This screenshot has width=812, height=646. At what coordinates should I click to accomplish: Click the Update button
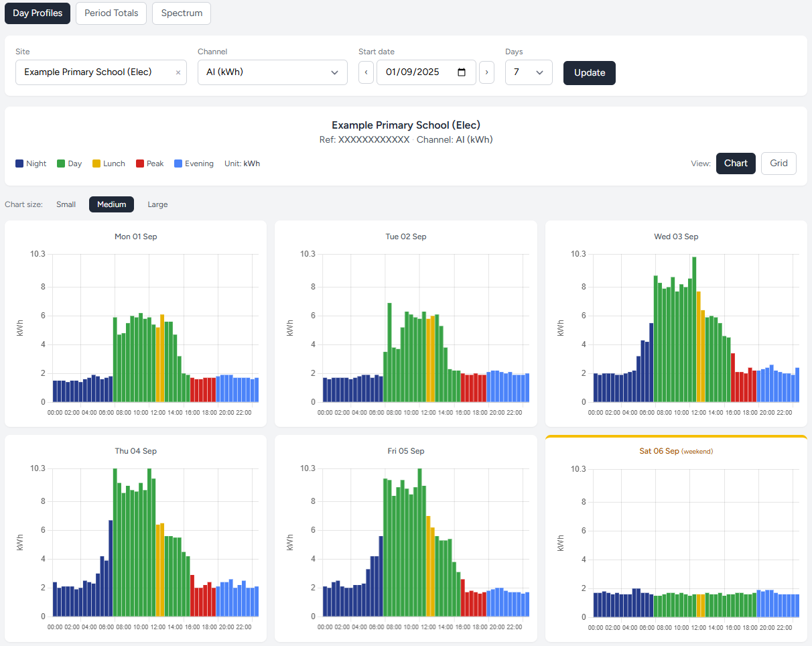(590, 73)
